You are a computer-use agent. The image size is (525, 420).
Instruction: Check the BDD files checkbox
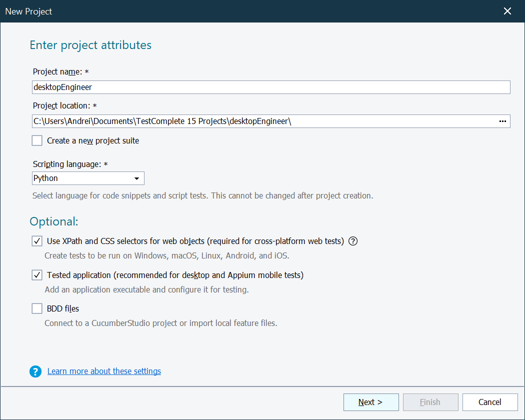point(37,308)
